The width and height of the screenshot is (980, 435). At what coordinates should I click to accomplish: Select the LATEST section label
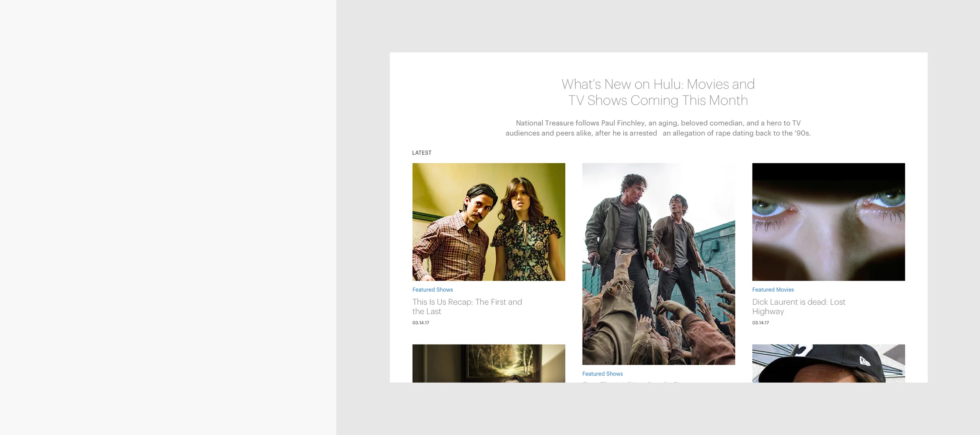coord(422,153)
